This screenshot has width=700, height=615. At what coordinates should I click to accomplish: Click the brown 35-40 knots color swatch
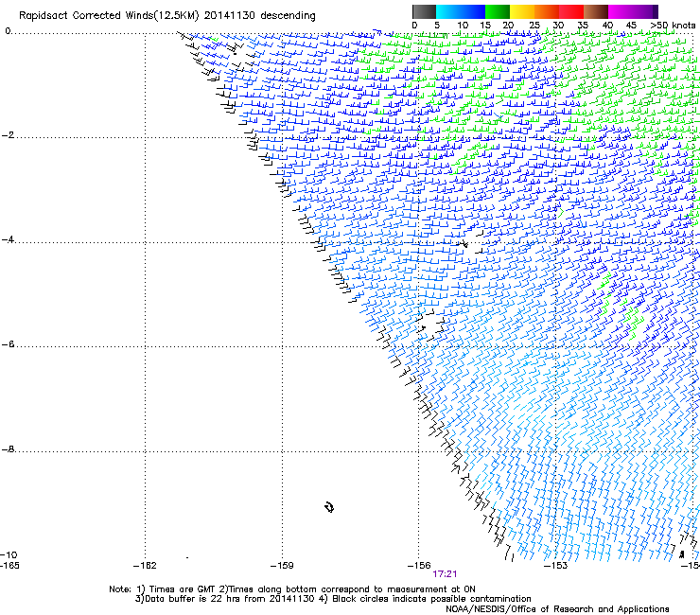pyautogui.click(x=596, y=11)
